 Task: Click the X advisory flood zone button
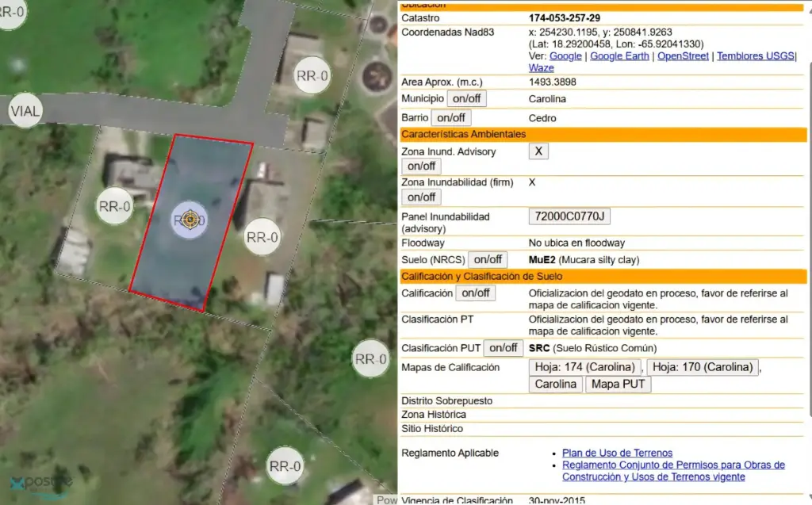538,151
